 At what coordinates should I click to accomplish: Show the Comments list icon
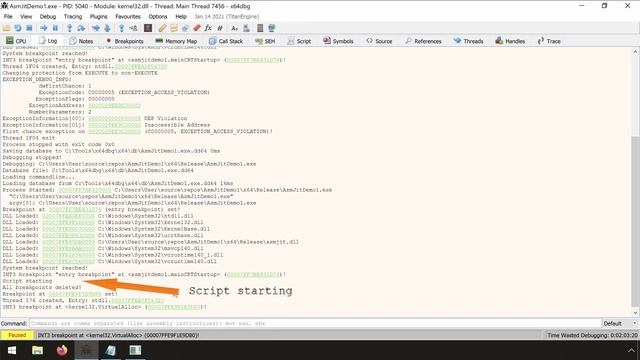coord(174,28)
